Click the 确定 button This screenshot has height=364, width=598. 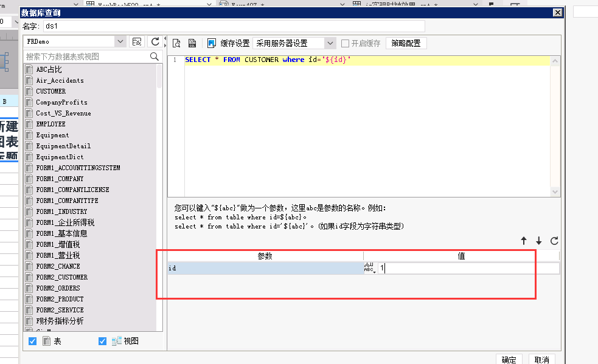tap(509, 359)
